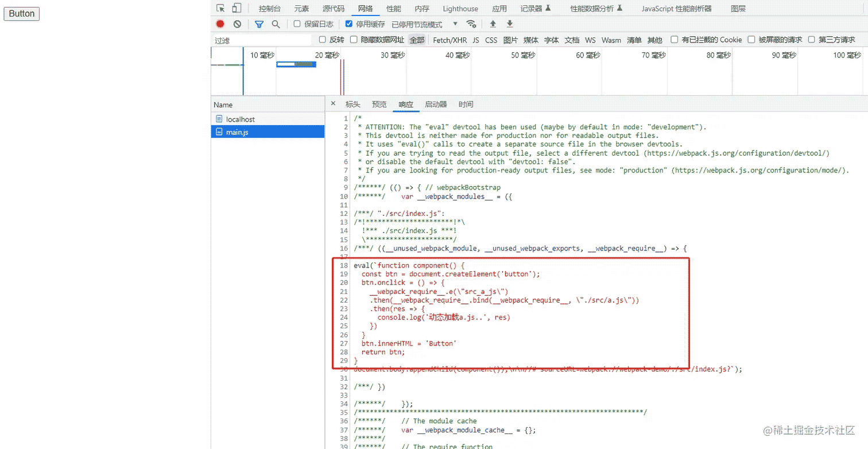This screenshot has width=868, height=449.
Task: Activate the inspect element cursor icon
Action: [220, 8]
